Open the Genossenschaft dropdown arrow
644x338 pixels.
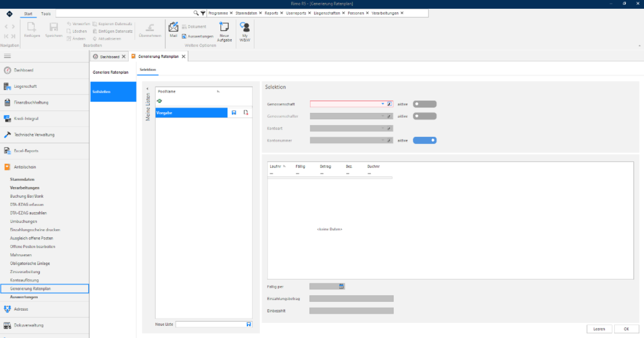(x=383, y=104)
